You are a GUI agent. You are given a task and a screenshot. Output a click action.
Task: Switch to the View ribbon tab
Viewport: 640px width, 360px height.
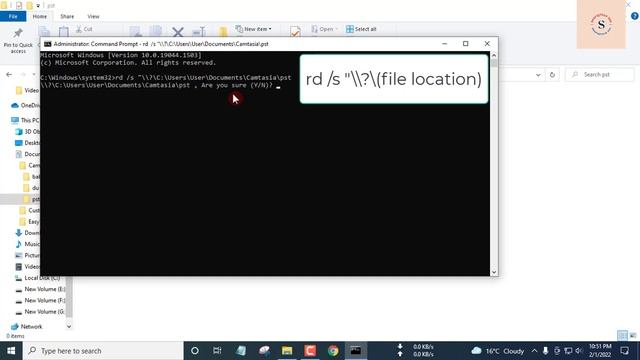pos(93,16)
